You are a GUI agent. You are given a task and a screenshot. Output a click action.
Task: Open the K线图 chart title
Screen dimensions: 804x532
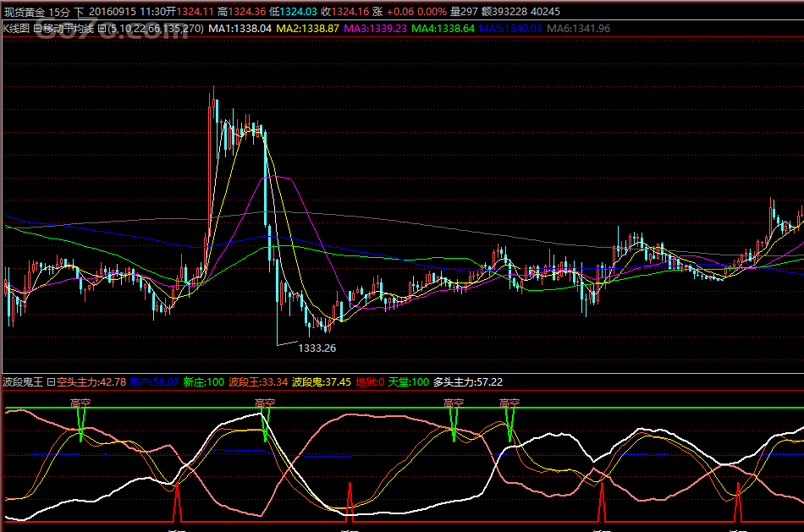coord(15,29)
